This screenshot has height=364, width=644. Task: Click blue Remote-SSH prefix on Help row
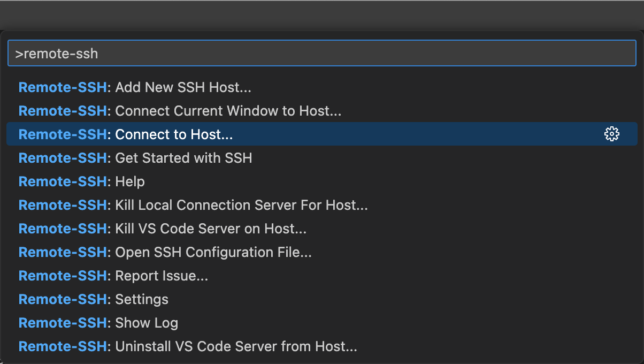click(x=63, y=181)
